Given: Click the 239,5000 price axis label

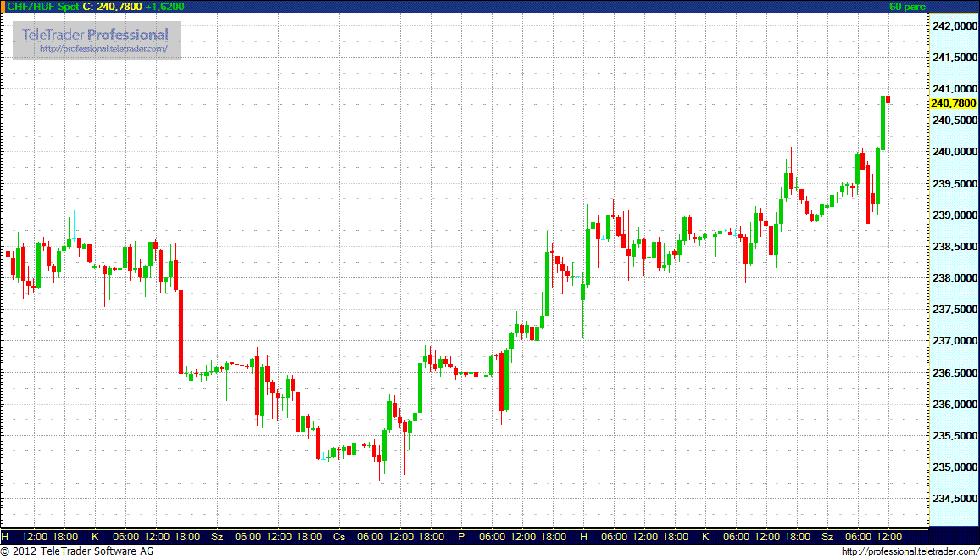Looking at the screenshot, I should pyautogui.click(x=954, y=184).
